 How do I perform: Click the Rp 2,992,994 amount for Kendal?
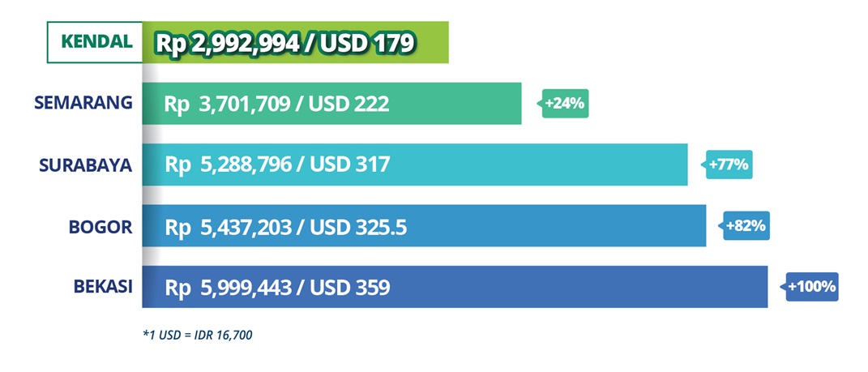(x=227, y=43)
